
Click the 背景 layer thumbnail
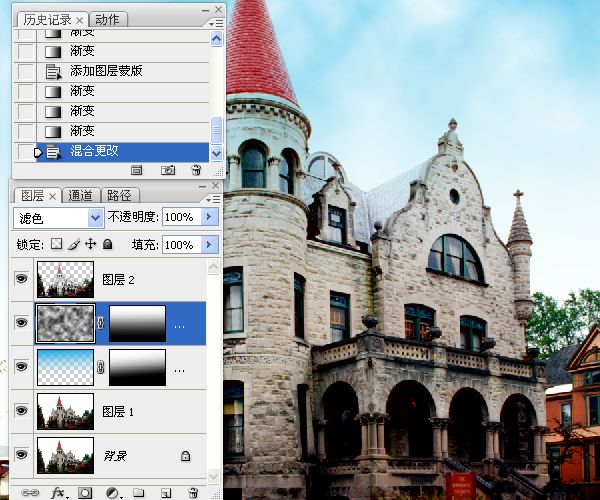65,455
